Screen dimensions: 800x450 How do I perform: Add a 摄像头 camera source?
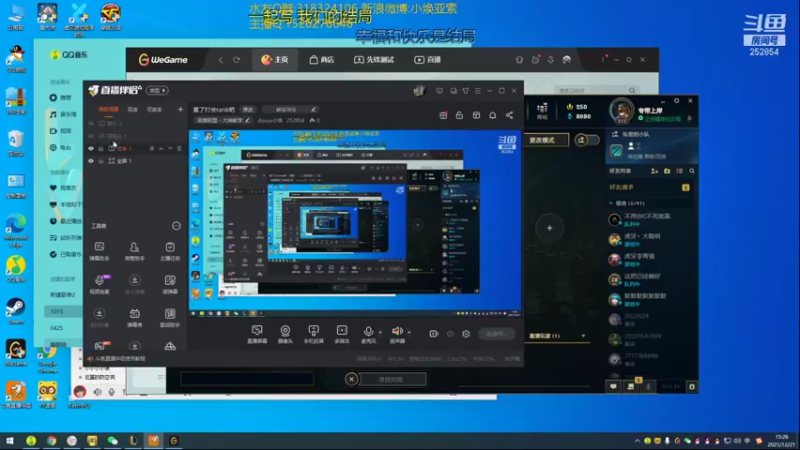coord(285,334)
